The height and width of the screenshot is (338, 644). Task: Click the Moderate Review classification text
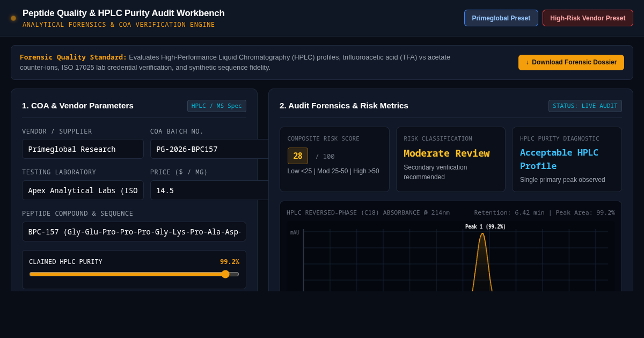447,153
